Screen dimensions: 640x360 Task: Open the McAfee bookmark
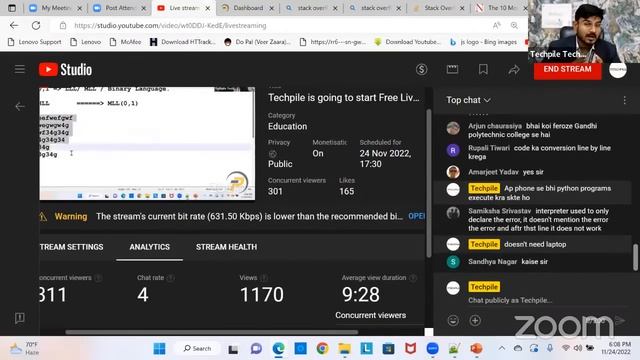(x=126, y=42)
